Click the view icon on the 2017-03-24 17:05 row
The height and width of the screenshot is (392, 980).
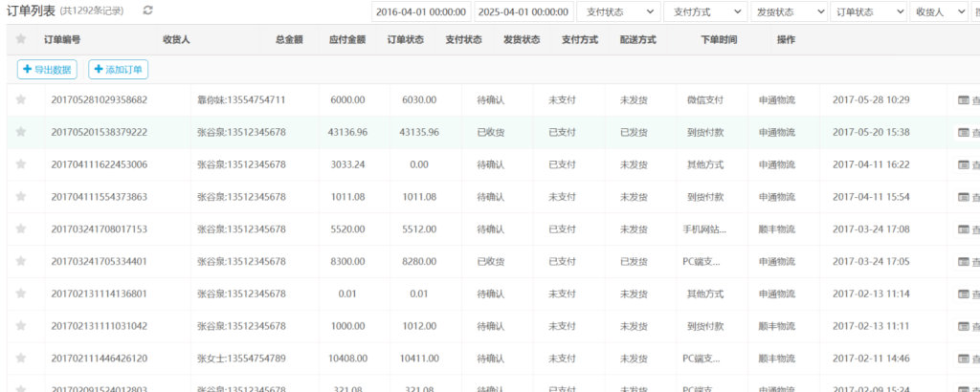pyautogui.click(x=964, y=262)
